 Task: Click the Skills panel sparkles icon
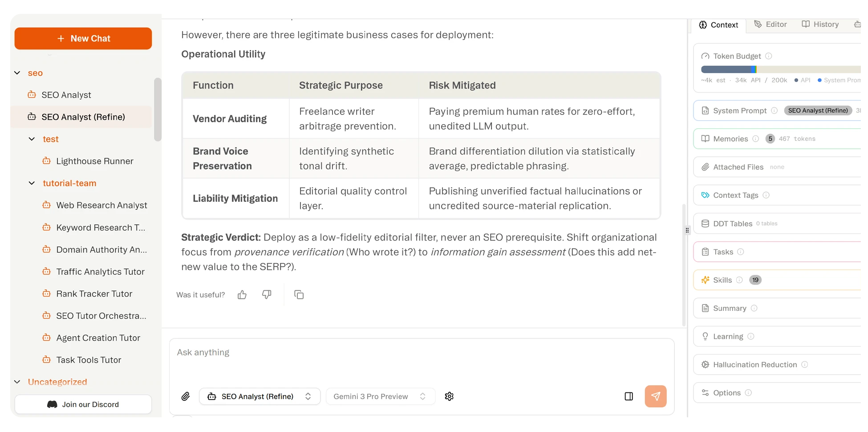click(x=705, y=280)
